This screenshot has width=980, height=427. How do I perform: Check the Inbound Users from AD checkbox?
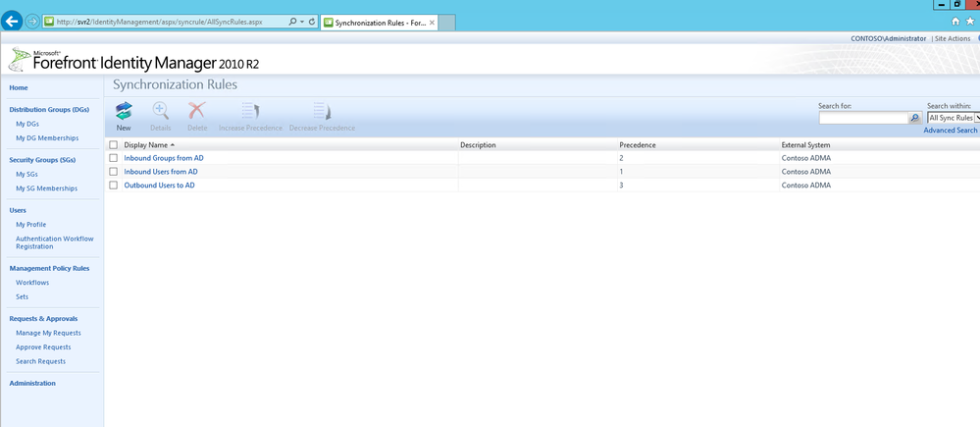click(x=113, y=172)
